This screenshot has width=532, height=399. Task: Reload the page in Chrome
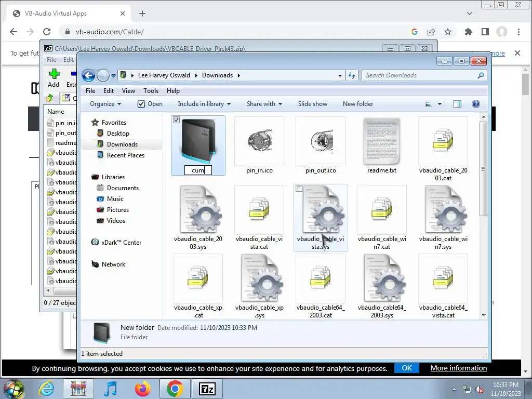47,32
